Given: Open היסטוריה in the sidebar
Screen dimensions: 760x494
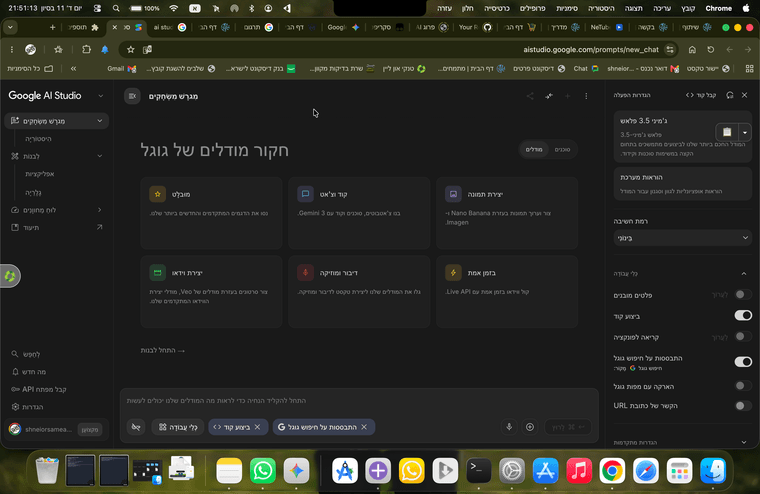Looking at the screenshot, I should pyautogui.click(x=38, y=139).
